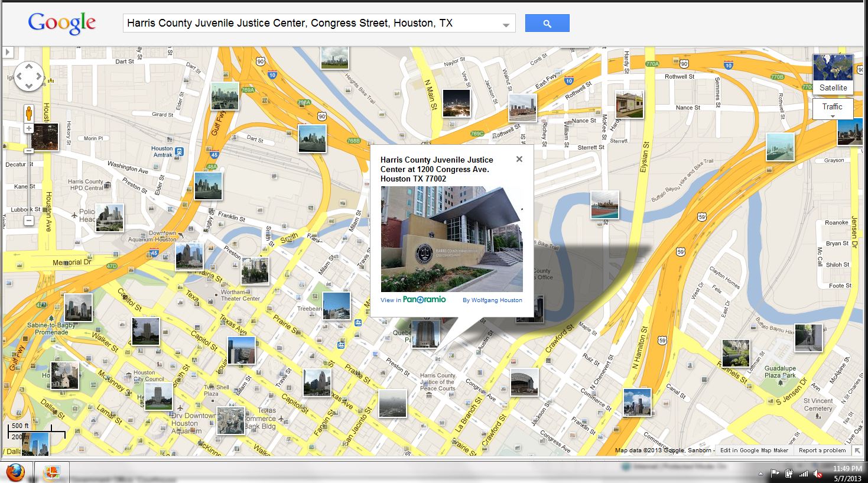Viewport: 868px width, 483px height.
Task: Open the tall tower photo near Quebec label
Action: (425, 333)
